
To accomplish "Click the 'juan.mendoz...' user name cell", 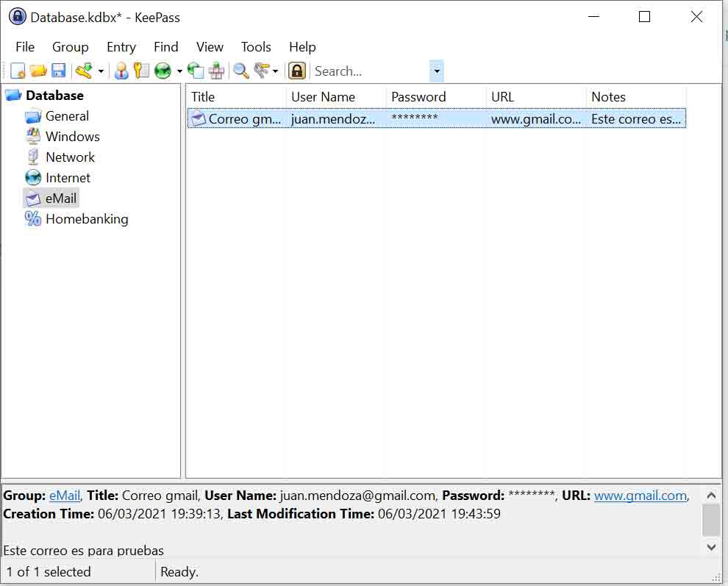I will click(333, 119).
